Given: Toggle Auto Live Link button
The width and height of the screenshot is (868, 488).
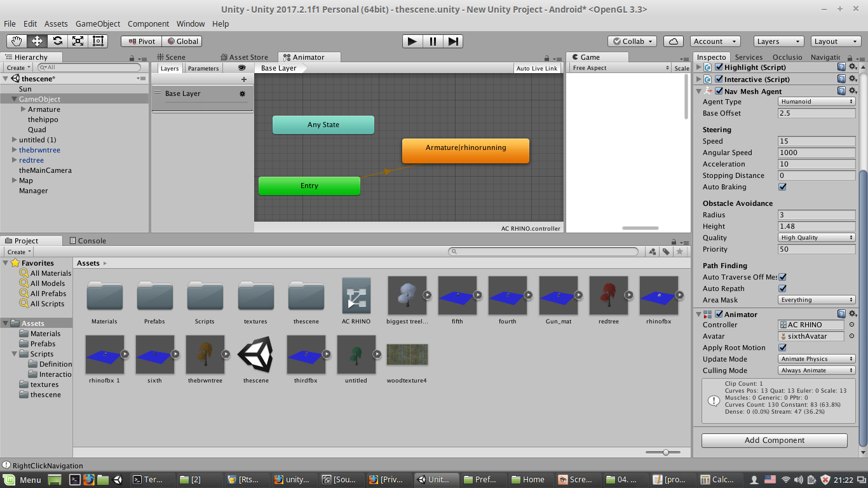Looking at the screenshot, I should tap(537, 69).
